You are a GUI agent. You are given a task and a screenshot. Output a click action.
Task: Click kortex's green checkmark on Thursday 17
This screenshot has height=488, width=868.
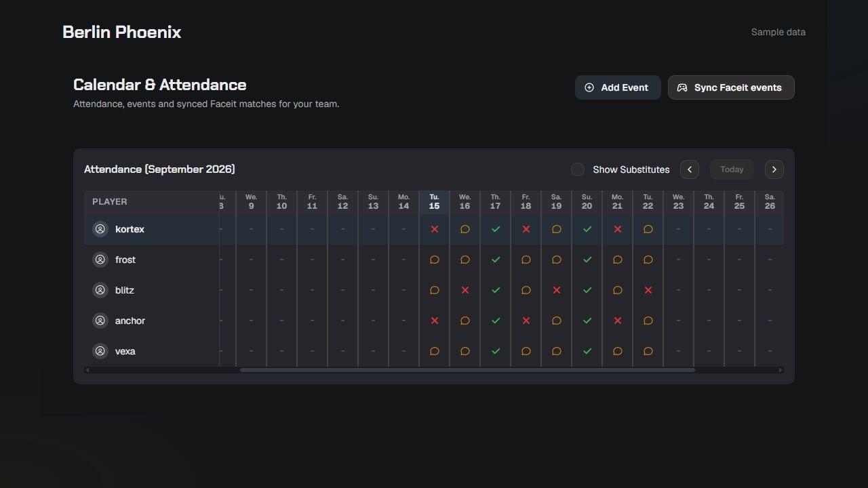pos(496,229)
